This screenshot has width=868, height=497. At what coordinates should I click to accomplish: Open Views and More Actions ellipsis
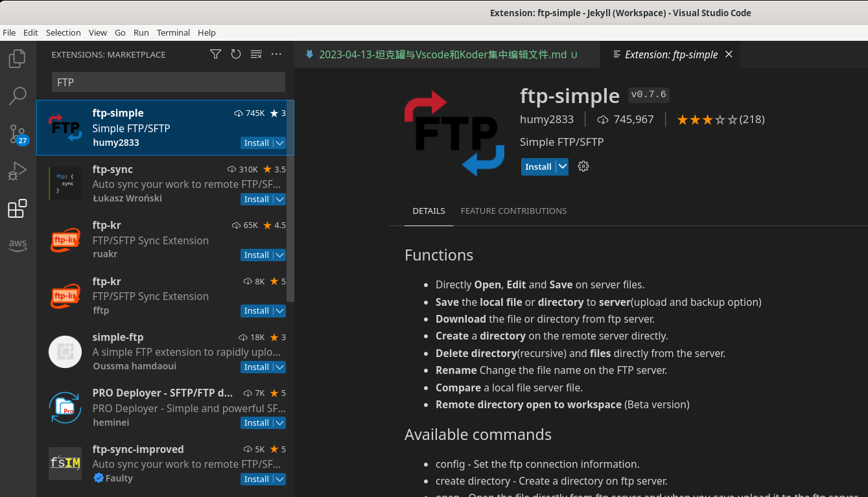point(276,54)
